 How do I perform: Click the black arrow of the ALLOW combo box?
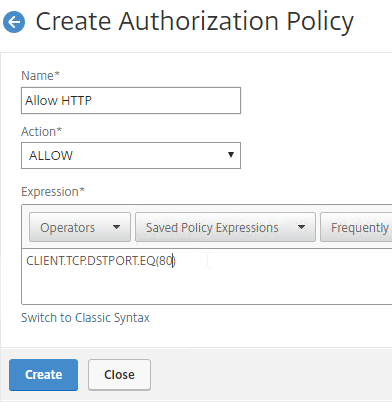pyautogui.click(x=230, y=155)
